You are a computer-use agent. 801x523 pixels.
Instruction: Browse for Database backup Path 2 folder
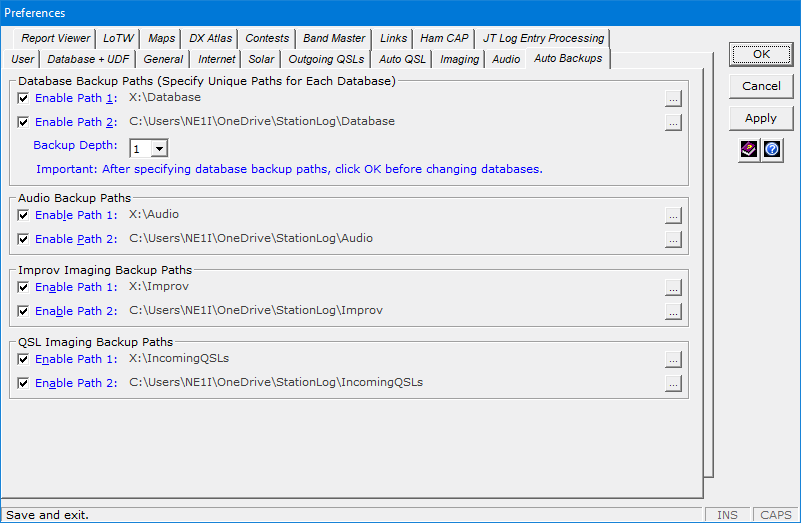click(x=673, y=123)
